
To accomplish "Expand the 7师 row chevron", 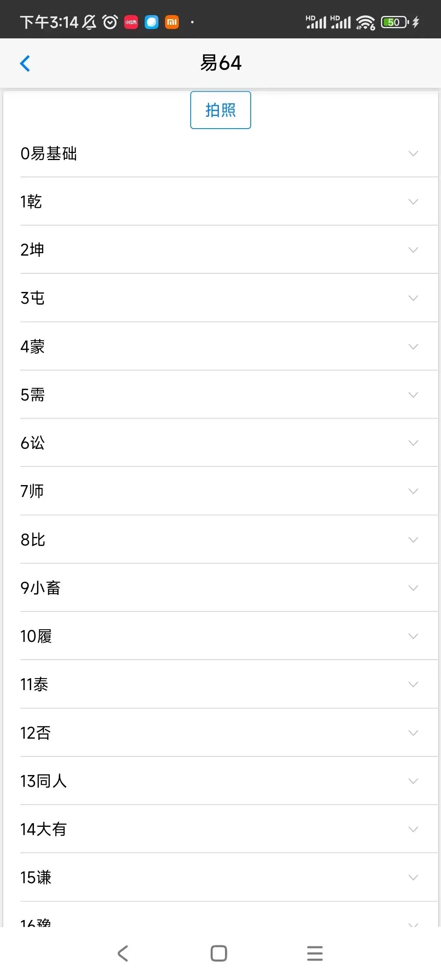I will (x=413, y=491).
